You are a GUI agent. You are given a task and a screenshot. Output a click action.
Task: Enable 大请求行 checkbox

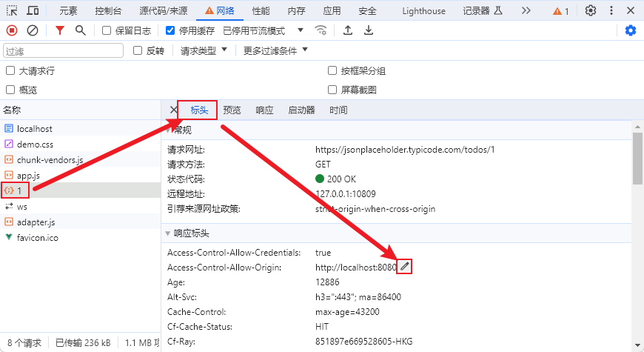click(x=10, y=70)
